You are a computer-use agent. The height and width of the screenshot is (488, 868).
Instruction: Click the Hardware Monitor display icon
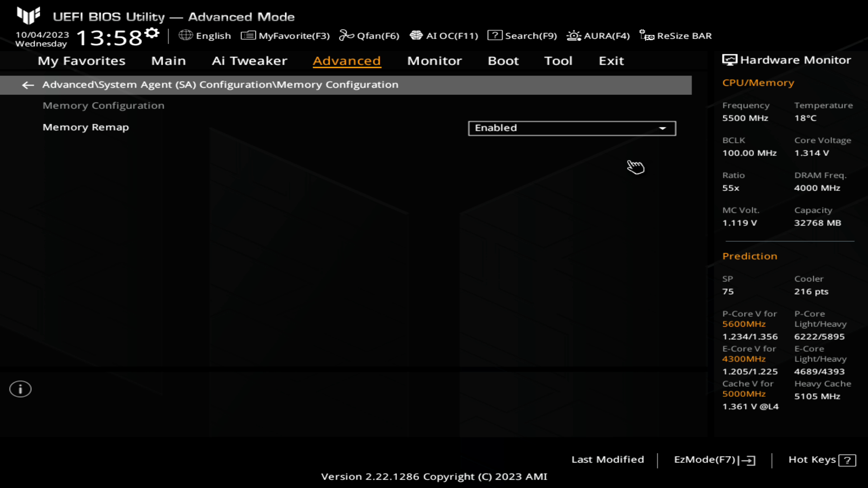point(729,60)
